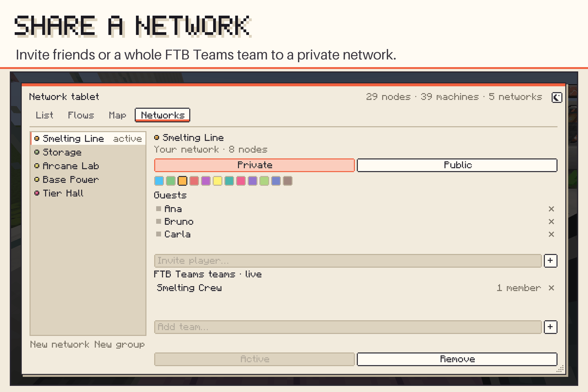The image size is (588, 392).
Task: Open the List tab
Action: click(x=44, y=115)
